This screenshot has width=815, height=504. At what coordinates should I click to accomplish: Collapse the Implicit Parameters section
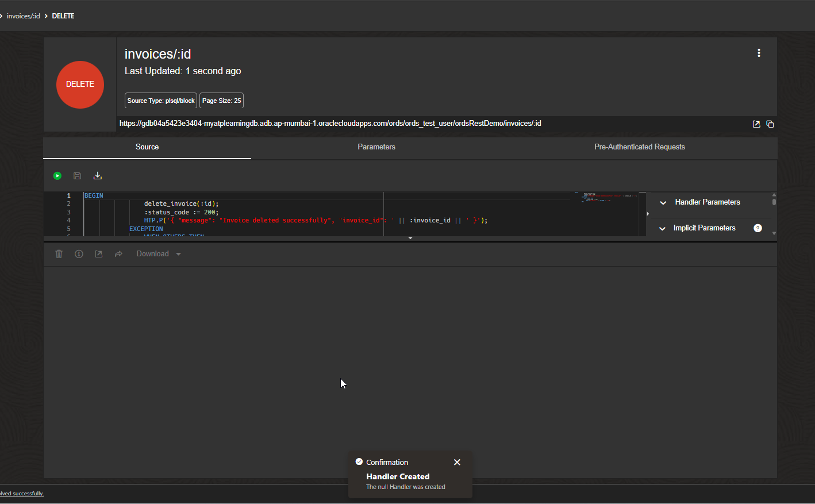(x=663, y=228)
